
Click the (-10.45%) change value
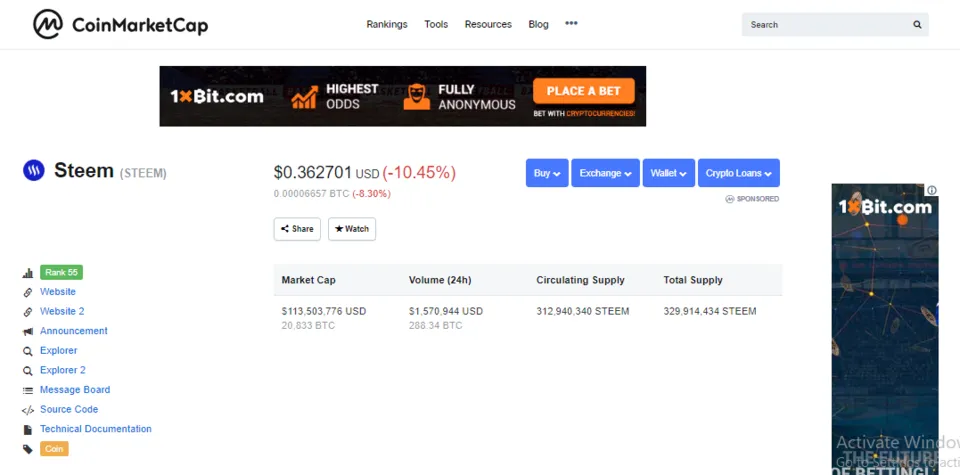tap(419, 173)
